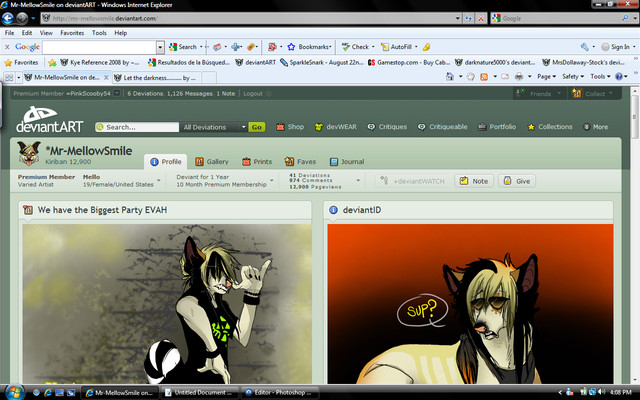
Task: Switch to the Journal tab
Action: [x=347, y=162]
